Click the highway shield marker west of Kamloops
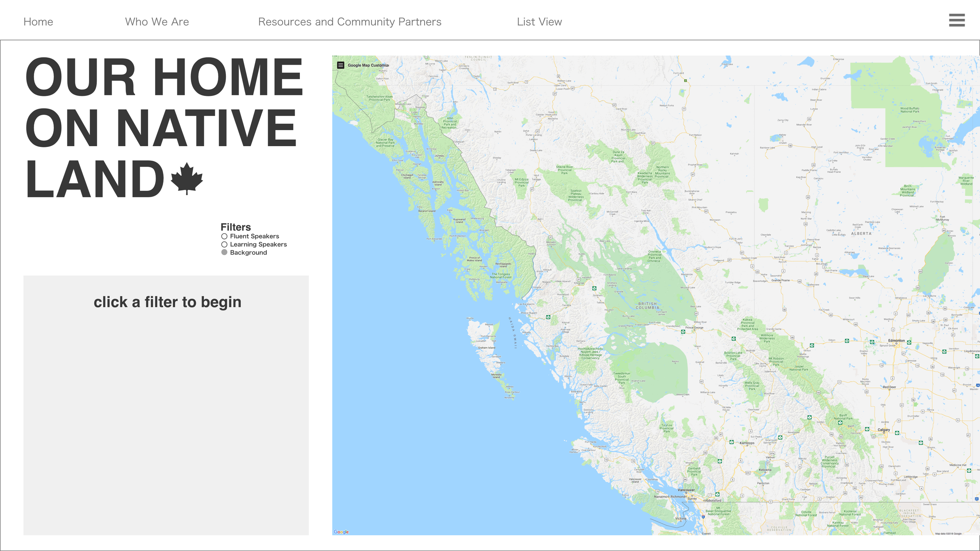 731,442
